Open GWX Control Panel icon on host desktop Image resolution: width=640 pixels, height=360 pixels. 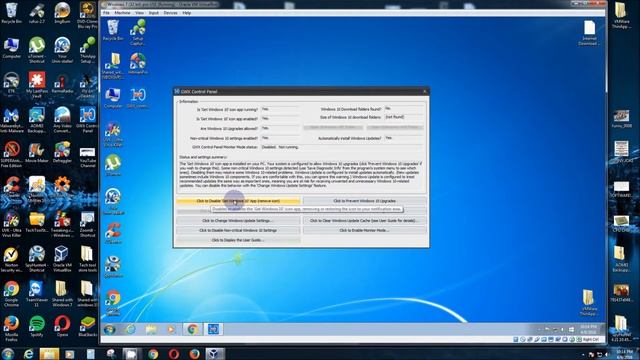[x=87, y=120]
